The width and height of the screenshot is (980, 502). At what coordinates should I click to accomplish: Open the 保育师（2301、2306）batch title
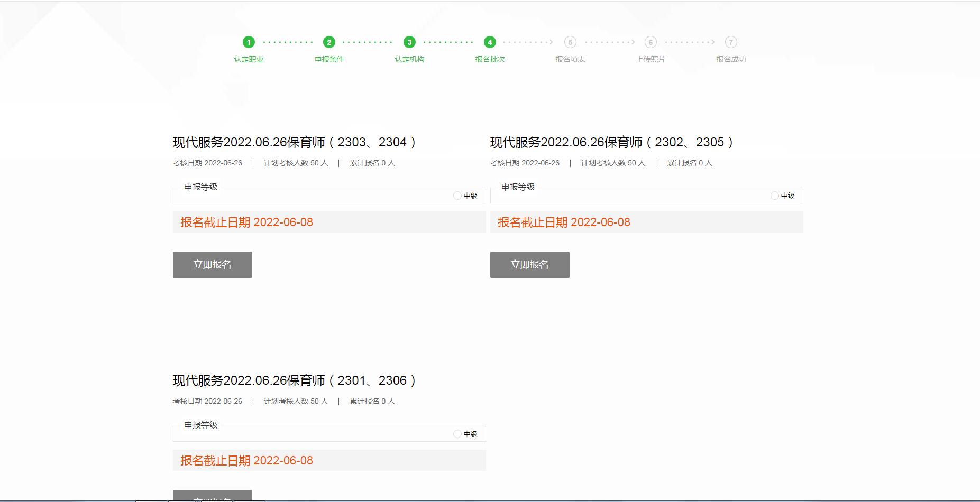(x=295, y=380)
